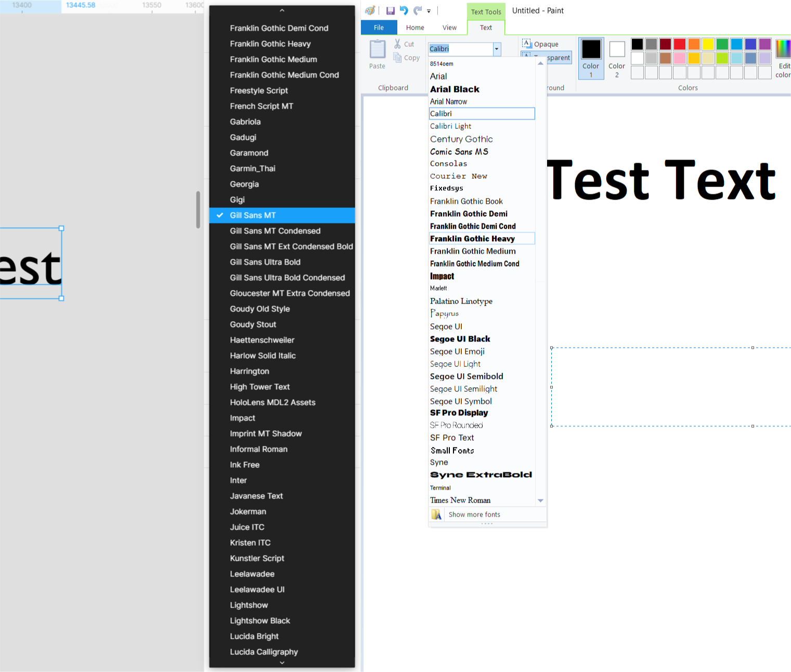791x672 pixels.
Task: Click the Paste clipboard icon
Action: 378,49
